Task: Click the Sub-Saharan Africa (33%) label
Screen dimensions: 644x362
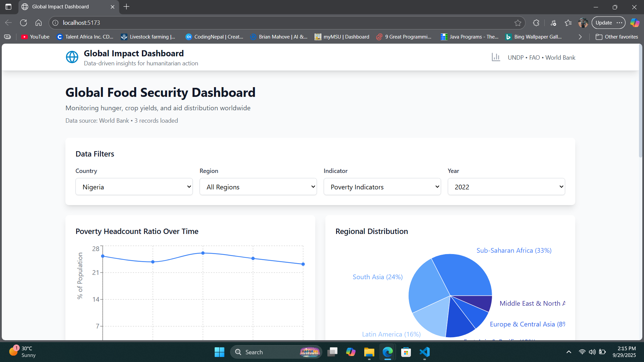Action: [x=514, y=250]
